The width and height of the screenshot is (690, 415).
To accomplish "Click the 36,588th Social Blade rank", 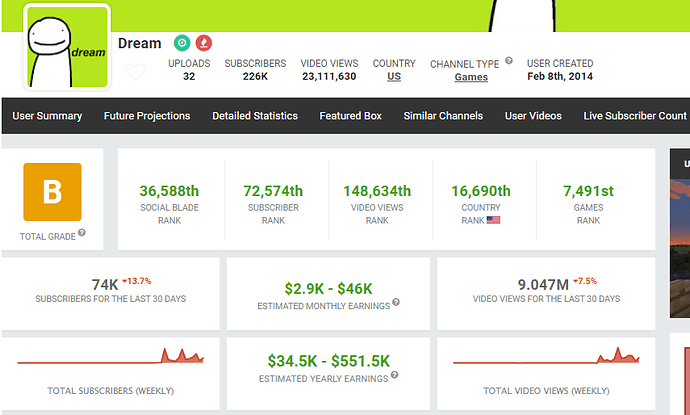I will click(x=169, y=191).
